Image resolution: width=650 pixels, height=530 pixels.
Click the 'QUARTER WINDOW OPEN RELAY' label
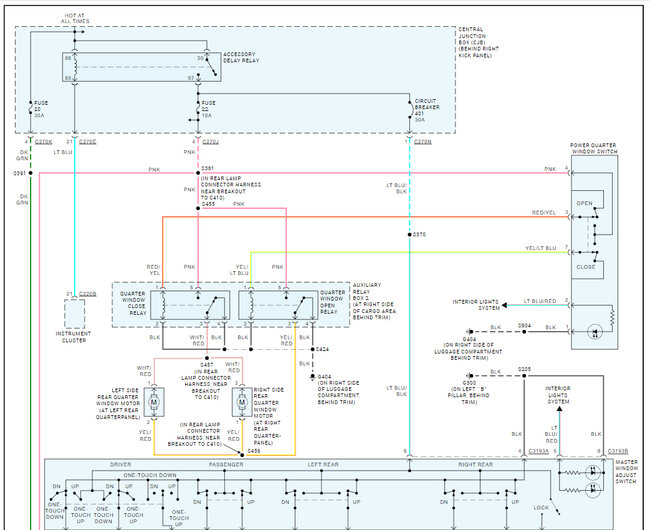(x=332, y=302)
